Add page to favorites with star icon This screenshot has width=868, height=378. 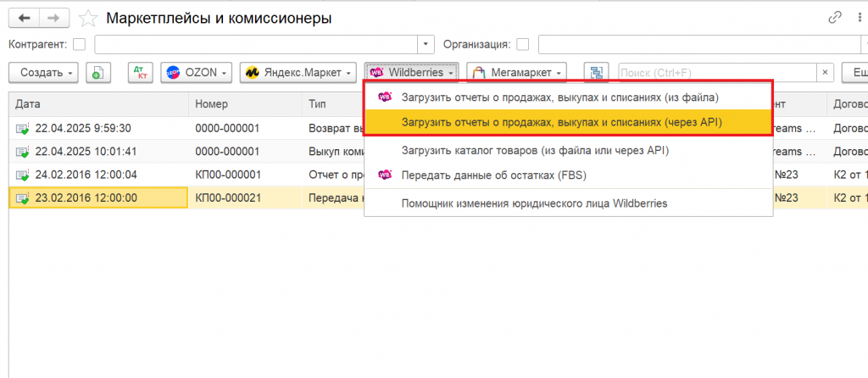tap(87, 19)
